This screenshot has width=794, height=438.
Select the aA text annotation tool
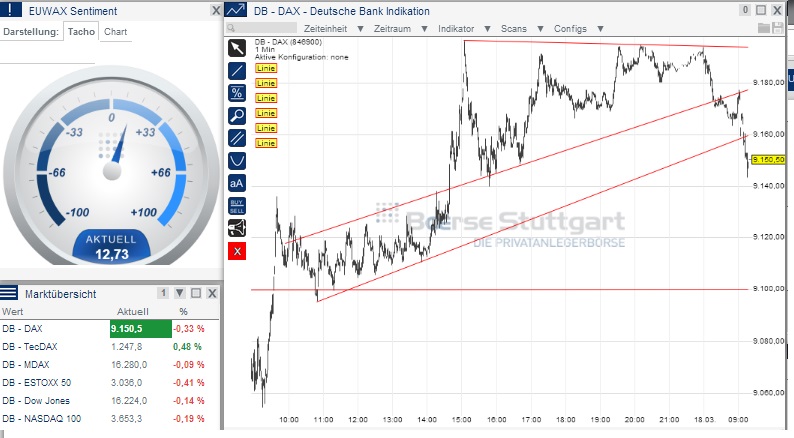[x=237, y=183]
